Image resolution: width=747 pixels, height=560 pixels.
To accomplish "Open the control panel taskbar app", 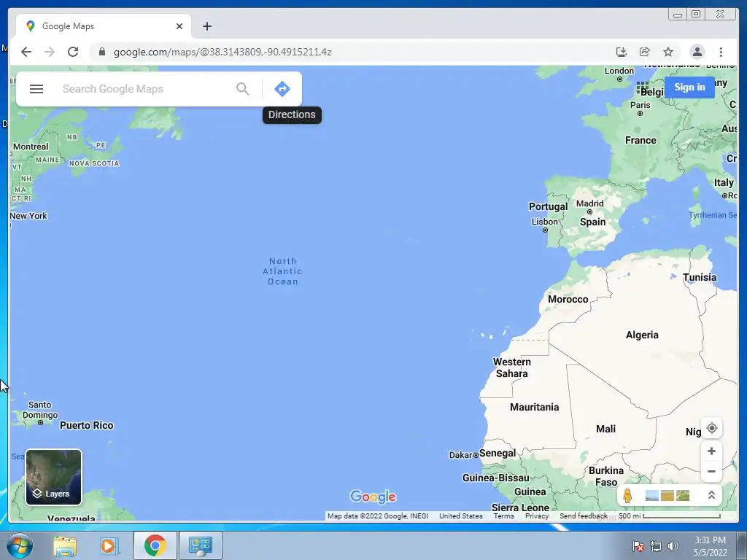I will [x=200, y=545].
